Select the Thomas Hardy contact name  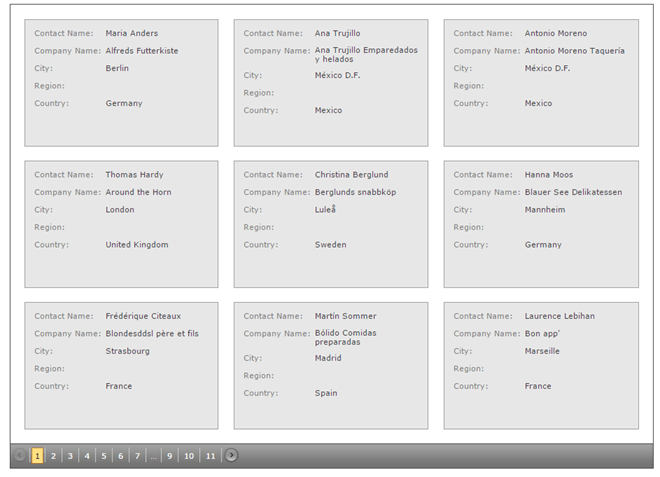(134, 175)
